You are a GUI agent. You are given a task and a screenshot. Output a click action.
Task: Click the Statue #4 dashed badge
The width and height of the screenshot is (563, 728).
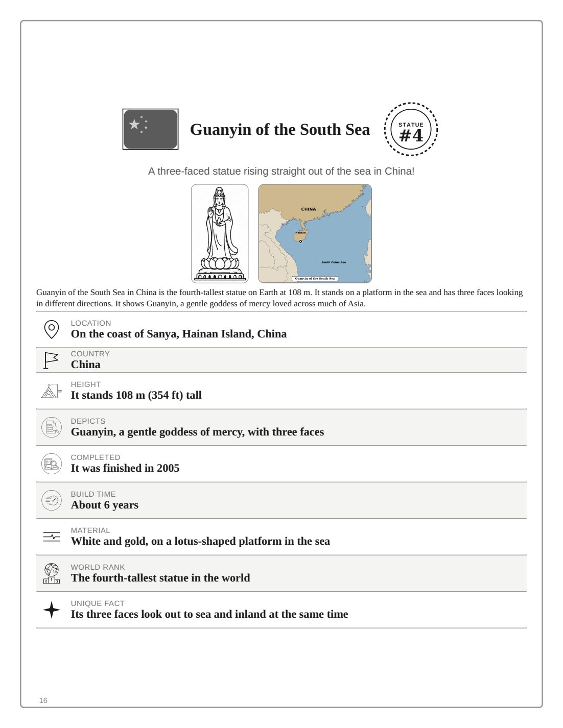click(x=411, y=130)
